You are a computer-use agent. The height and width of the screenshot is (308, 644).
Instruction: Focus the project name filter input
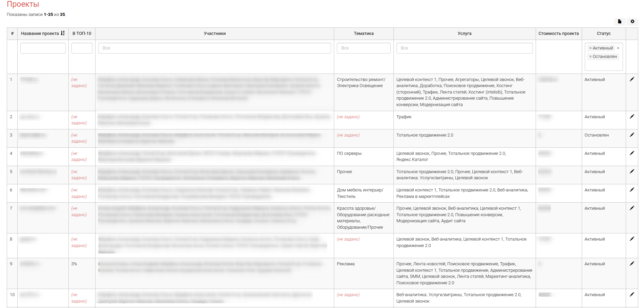point(43,48)
